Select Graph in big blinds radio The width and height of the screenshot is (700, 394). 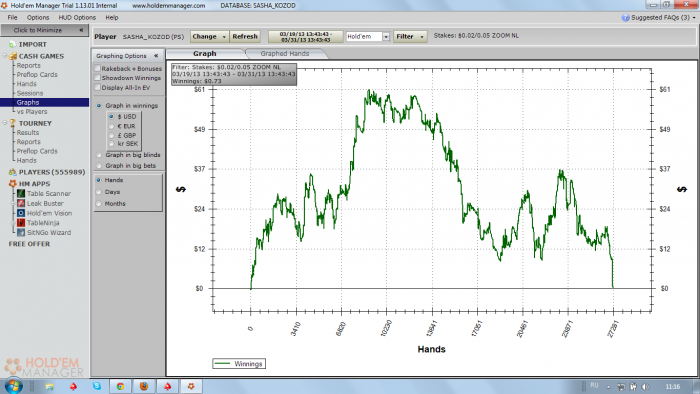point(99,155)
